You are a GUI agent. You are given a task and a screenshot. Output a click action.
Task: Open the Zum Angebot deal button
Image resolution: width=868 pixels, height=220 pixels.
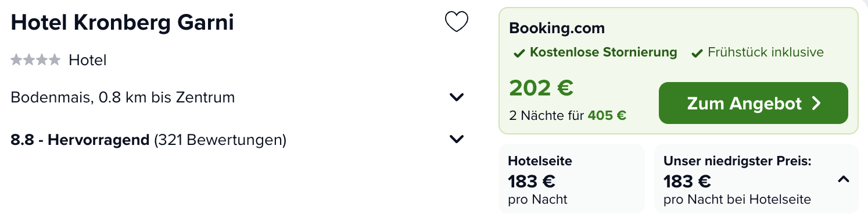[x=754, y=103]
